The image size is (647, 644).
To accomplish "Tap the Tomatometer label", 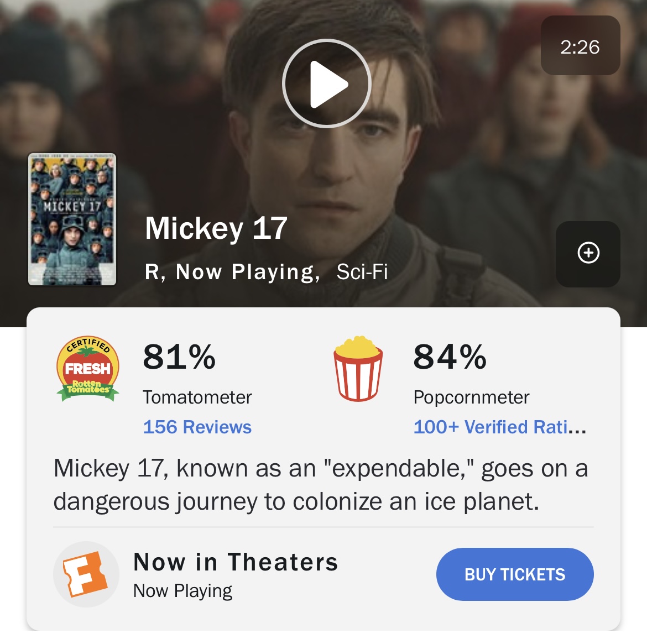I will coord(197,397).
